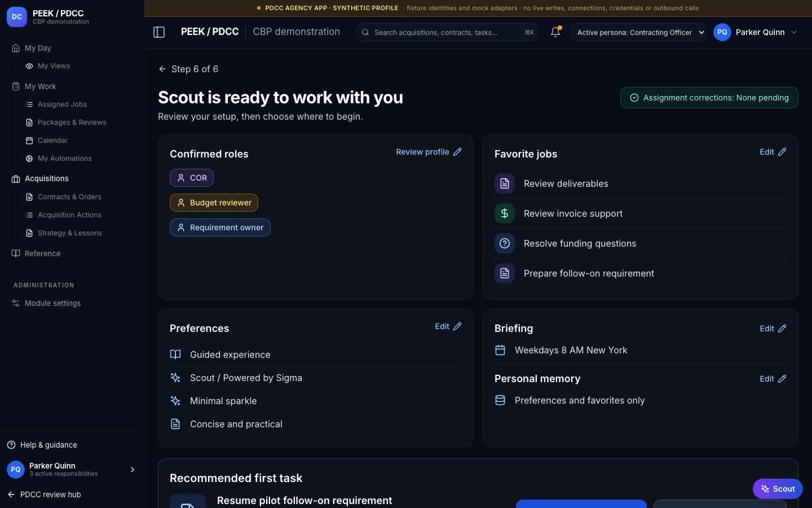Click the Module settings sliders icon
The image size is (812, 508).
click(16, 303)
